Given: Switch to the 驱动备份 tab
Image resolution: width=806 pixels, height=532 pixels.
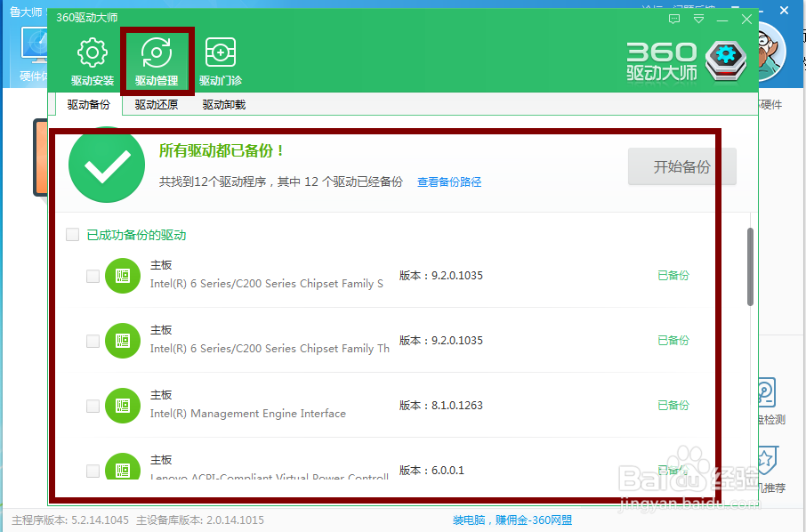Looking at the screenshot, I should [x=88, y=104].
